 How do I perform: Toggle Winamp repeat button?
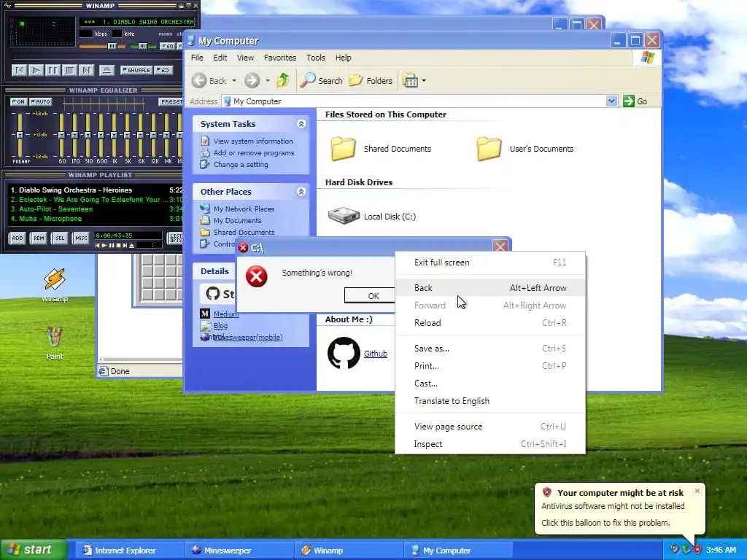tap(163, 70)
